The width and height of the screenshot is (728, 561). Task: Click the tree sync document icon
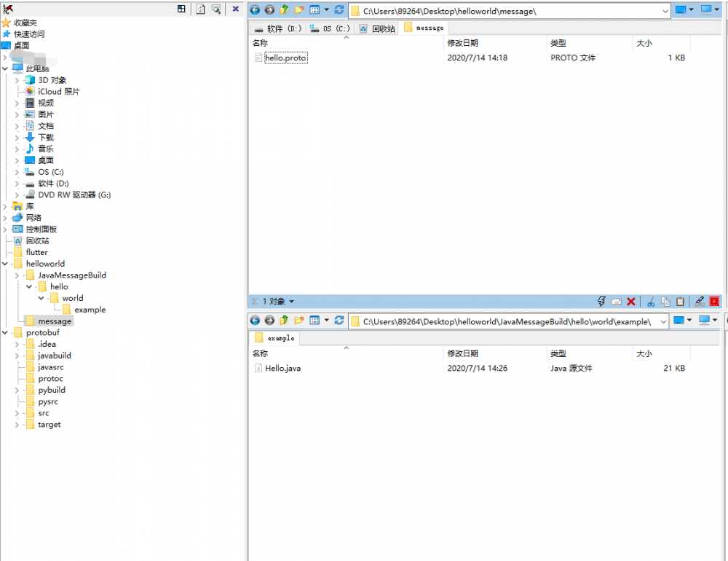coord(201,9)
